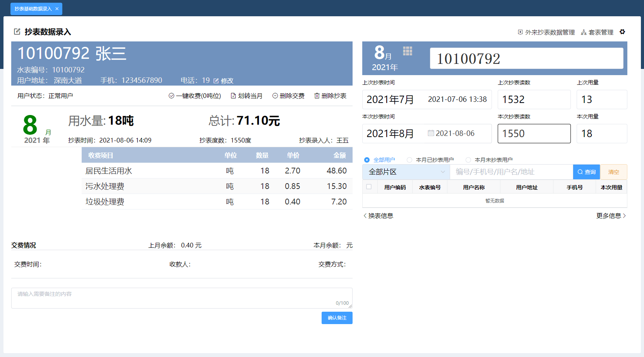The image size is (644, 357).
Task: Open the settings gear icon
Action: point(622,32)
